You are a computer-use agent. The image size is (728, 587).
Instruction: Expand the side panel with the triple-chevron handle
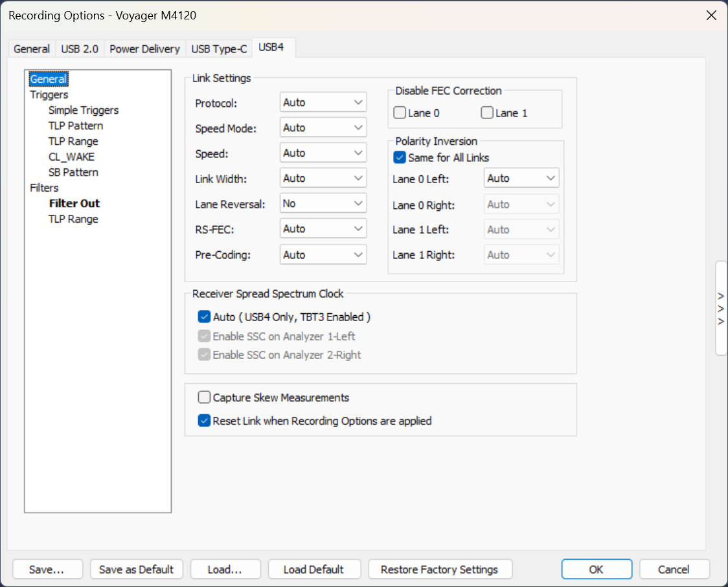(721, 309)
